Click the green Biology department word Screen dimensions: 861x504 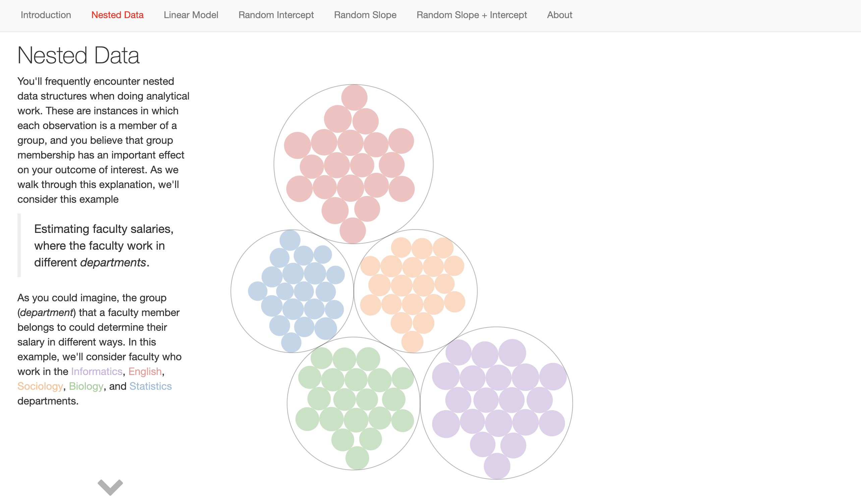point(86,386)
